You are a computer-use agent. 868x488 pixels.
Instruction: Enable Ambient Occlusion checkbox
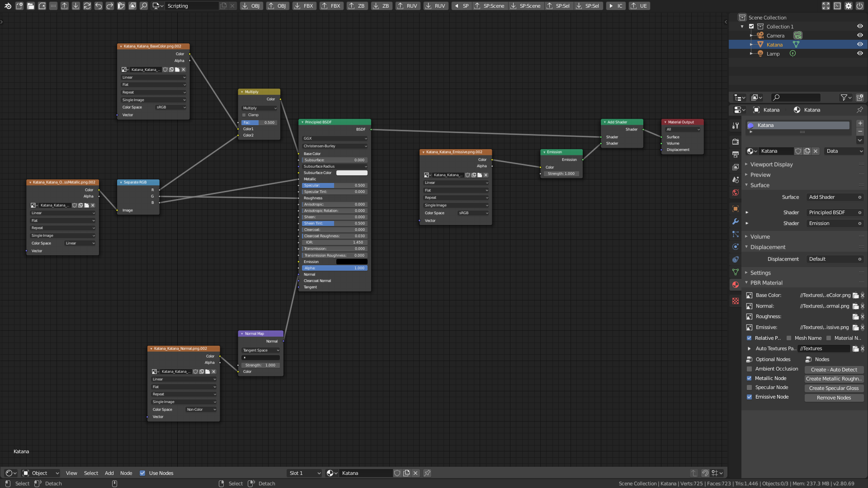point(749,369)
